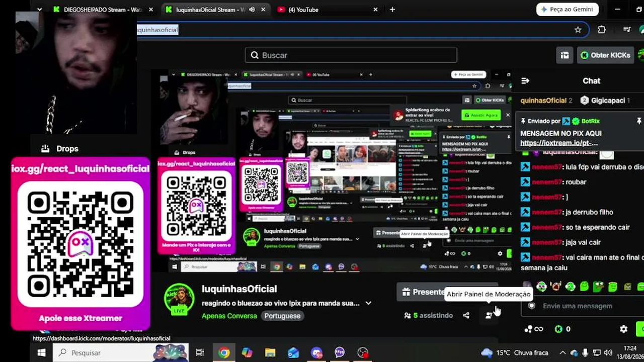Bookmark this page with the star icon
Screen dimensions: 644x362
pyautogui.click(x=578, y=30)
